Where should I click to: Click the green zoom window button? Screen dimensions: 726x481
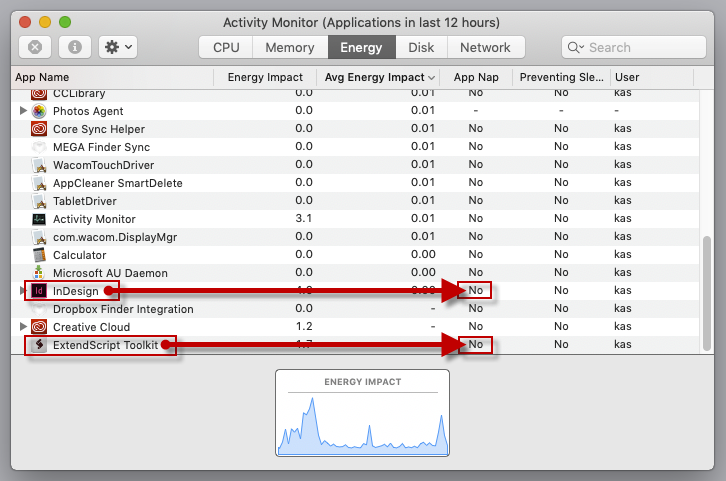pos(65,22)
